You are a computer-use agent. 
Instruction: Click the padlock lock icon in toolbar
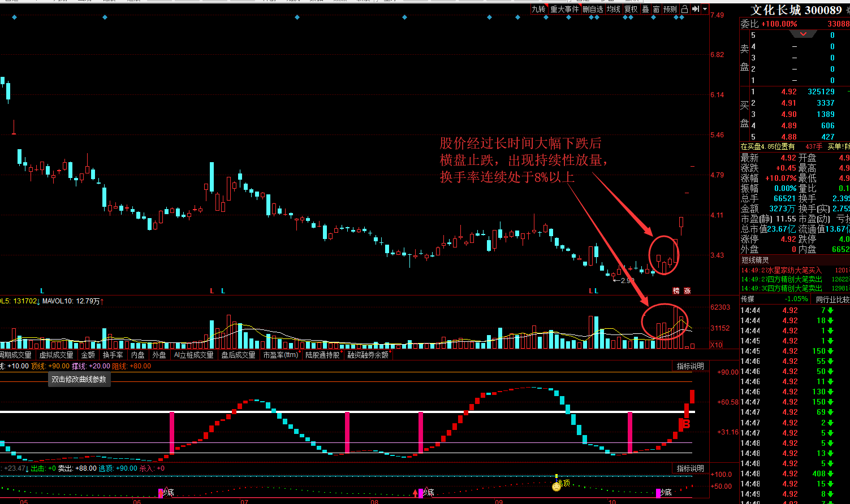[x=684, y=9]
